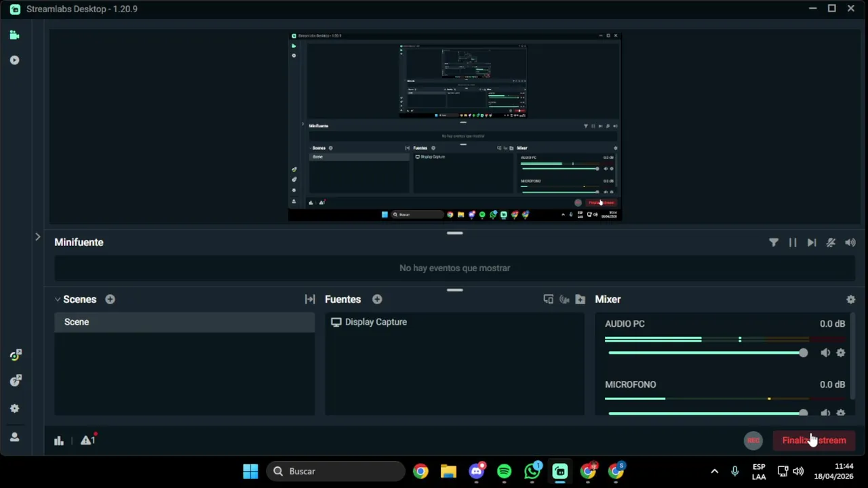Collapse the Scenes collection chevron

58,300
